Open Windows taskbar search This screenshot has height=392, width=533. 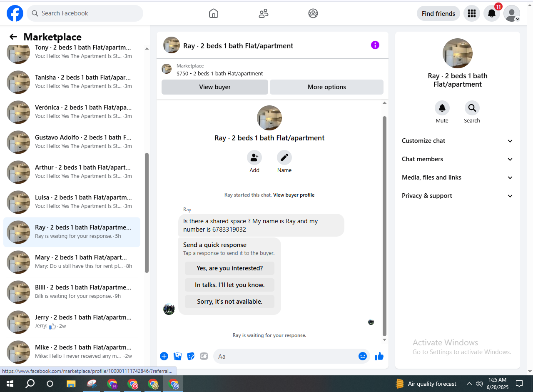click(x=30, y=384)
